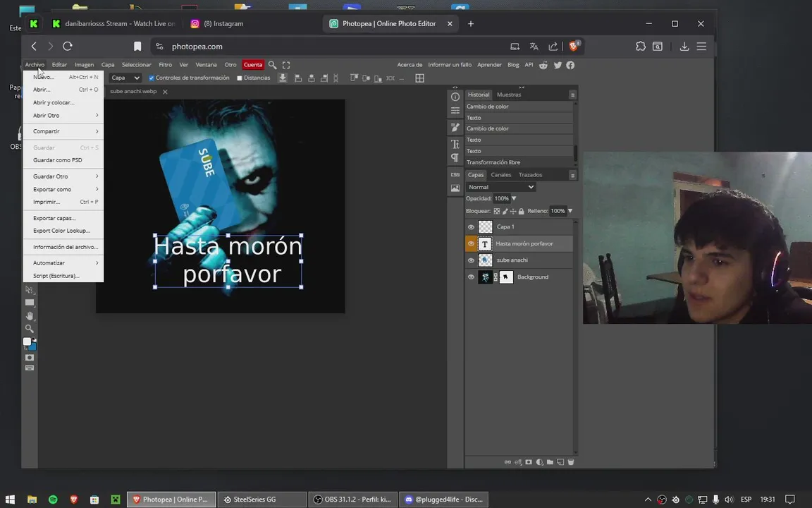Click the download icon in options bar
The width and height of the screenshot is (812, 508).
click(283, 78)
